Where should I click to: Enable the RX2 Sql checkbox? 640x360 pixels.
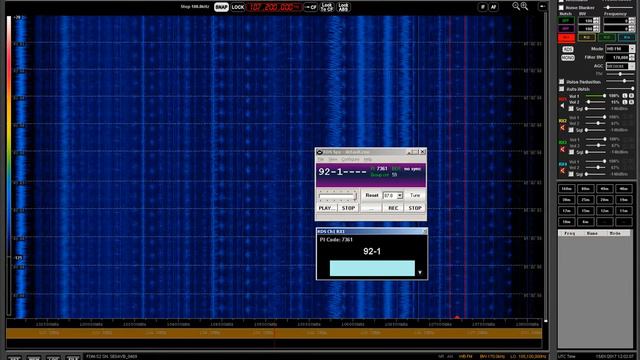[x=571, y=130]
